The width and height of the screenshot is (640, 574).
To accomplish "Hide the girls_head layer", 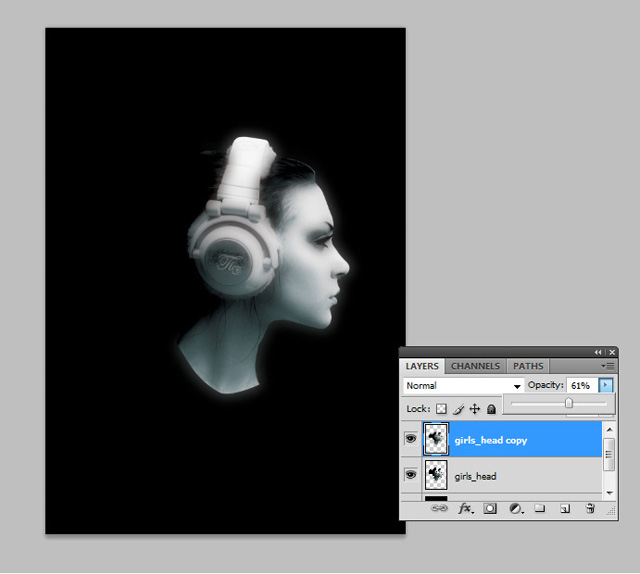I will tap(411, 475).
